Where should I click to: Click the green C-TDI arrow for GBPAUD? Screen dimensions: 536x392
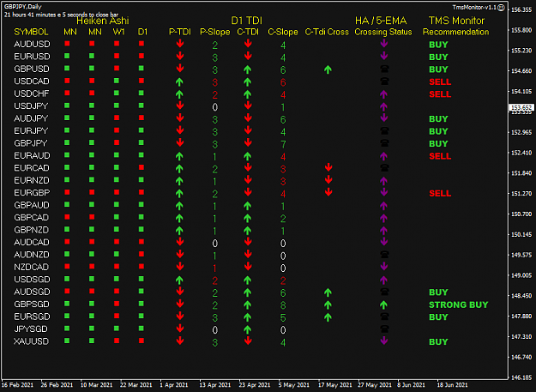click(248, 206)
